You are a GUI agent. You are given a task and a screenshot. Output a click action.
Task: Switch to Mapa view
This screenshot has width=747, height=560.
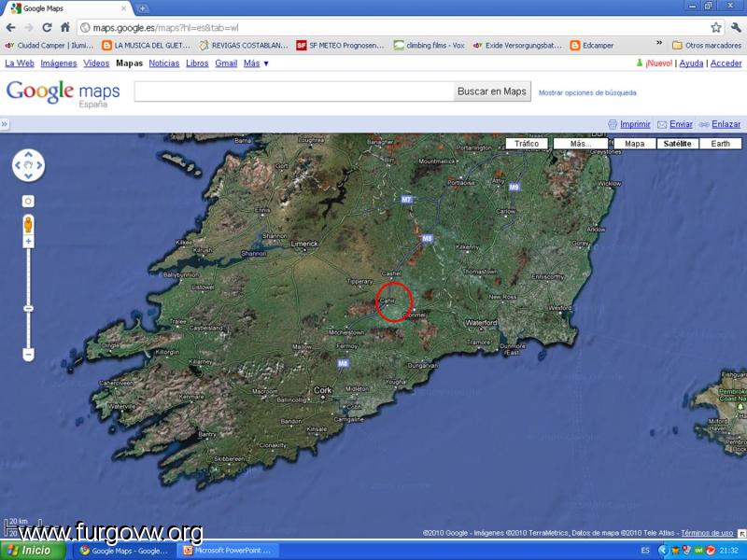635,144
